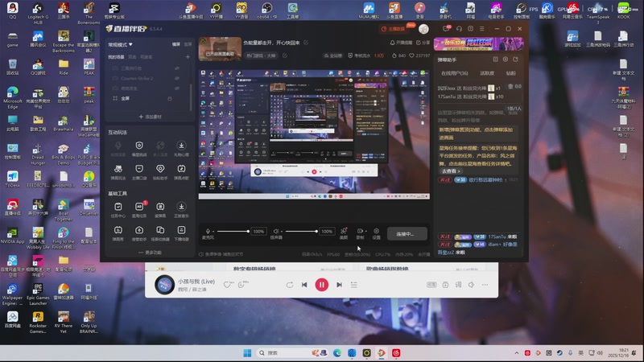Open the record options dropdown arrow

click(x=365, y=232)
